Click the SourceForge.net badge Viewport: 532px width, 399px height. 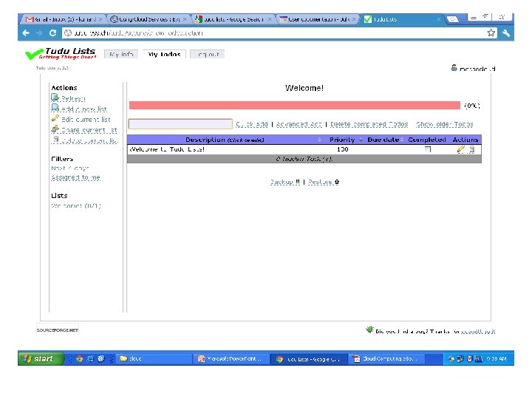coord(58,330)
